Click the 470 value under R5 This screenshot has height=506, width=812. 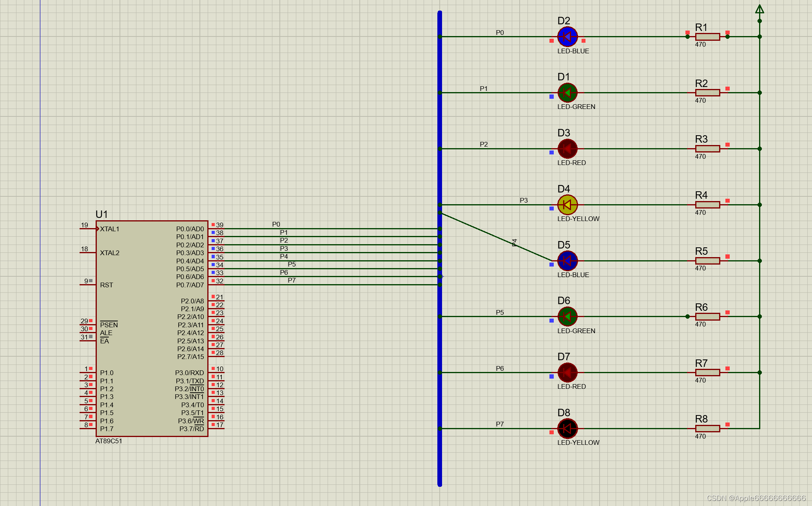[700, 268]
